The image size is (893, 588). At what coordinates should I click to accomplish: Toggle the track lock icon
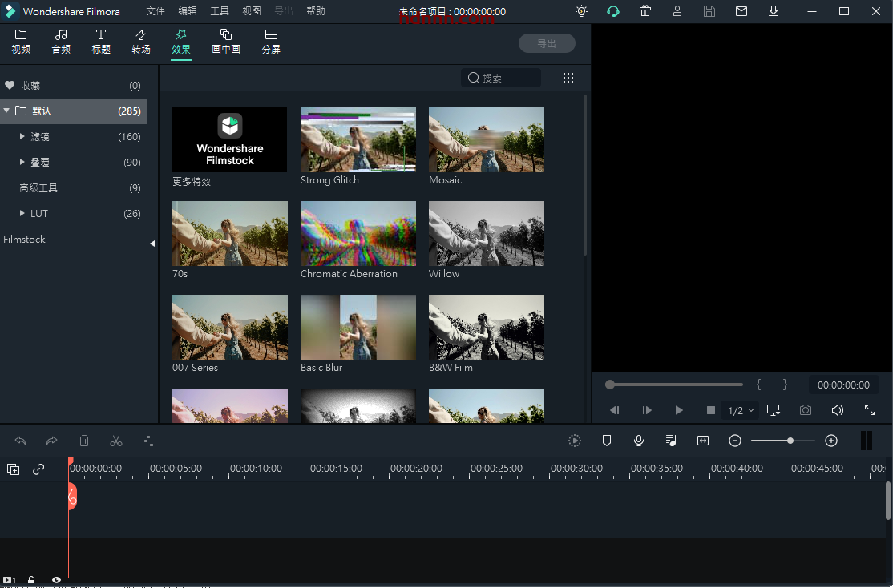click(31, 580)
